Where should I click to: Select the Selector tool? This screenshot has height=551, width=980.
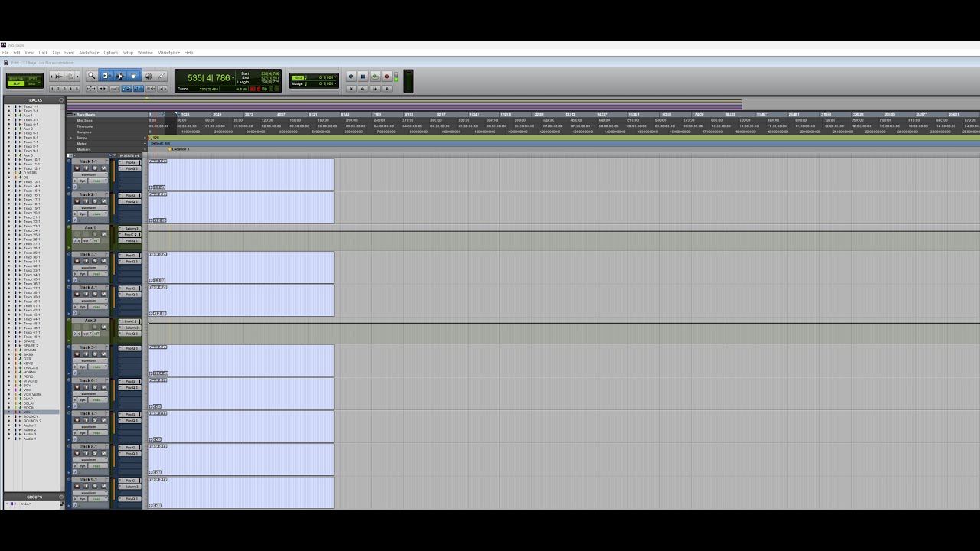click(120, 76)
